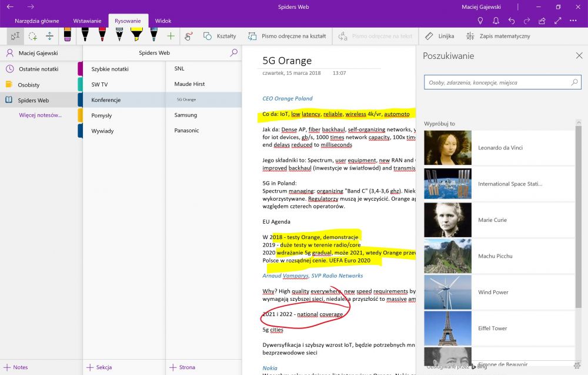Screen dimensions: 588x375
Task: Undo the last action
Action: tap(512, 21)
